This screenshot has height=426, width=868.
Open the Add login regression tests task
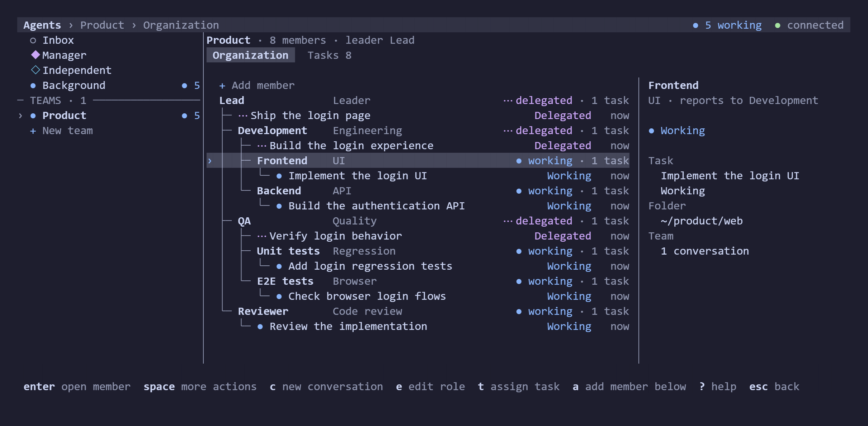pyautogui.click(x=418, y=266)
